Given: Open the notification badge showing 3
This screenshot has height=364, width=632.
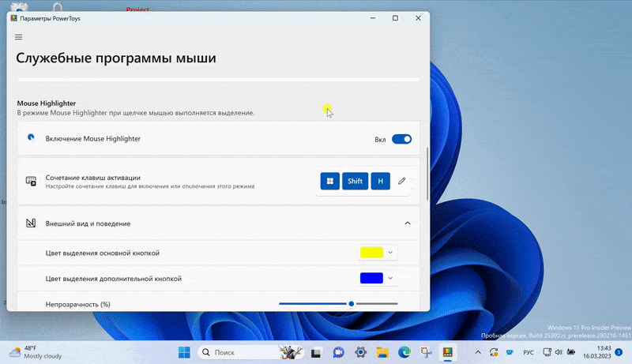Looking at the screenshot, I should 619,352.
